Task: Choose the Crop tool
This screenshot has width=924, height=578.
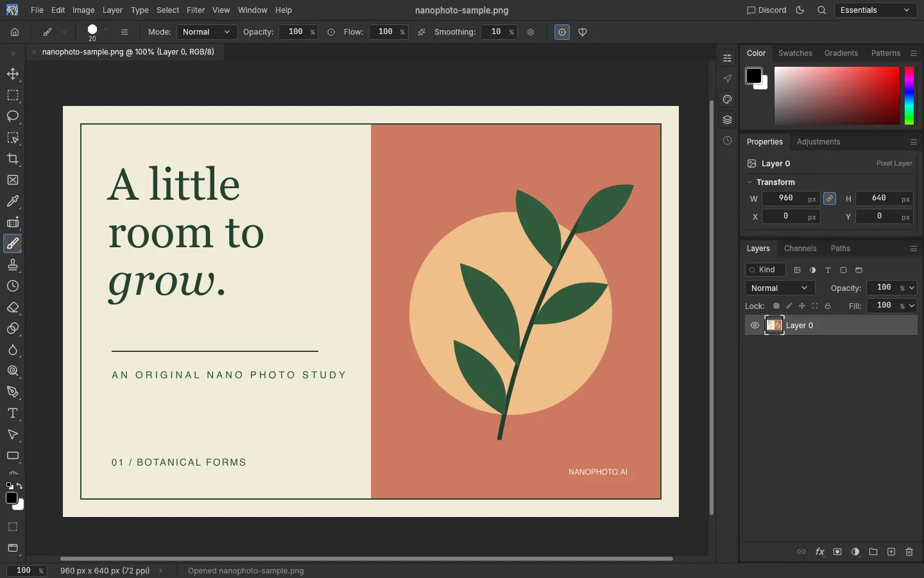Action: [x=13, y=159]
